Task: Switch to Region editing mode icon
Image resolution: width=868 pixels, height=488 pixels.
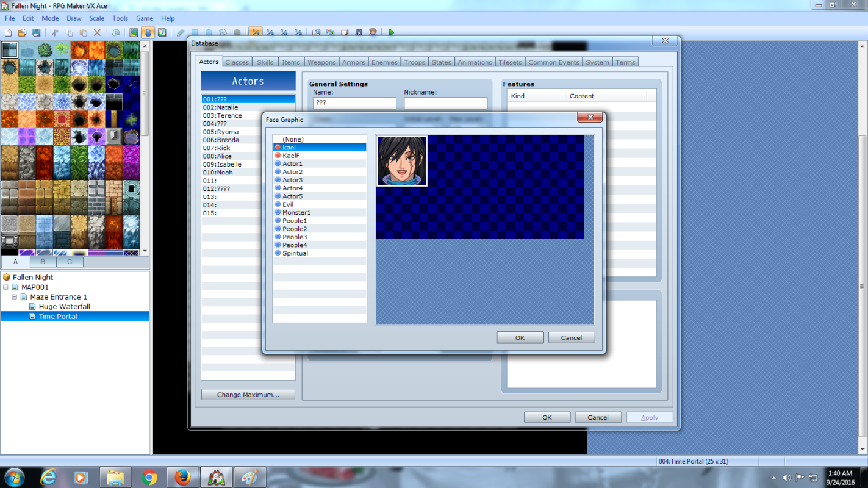Action: click(162, 32)
